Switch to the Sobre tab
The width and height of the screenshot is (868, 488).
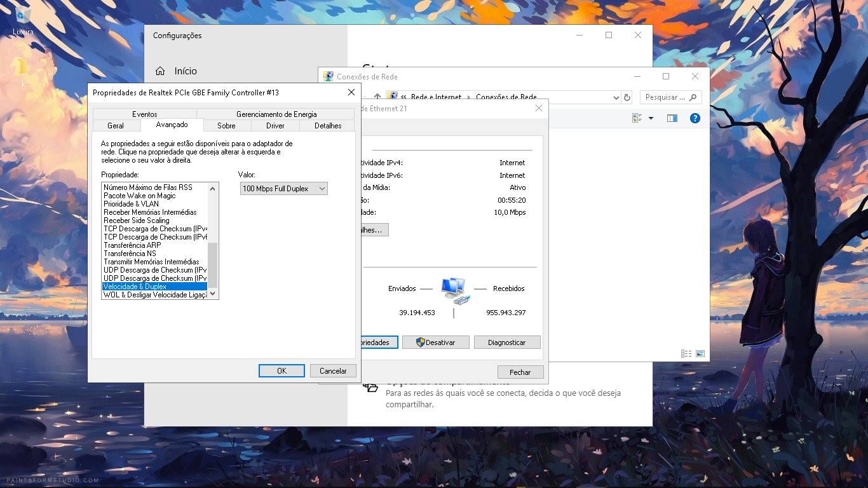[226, 126]
